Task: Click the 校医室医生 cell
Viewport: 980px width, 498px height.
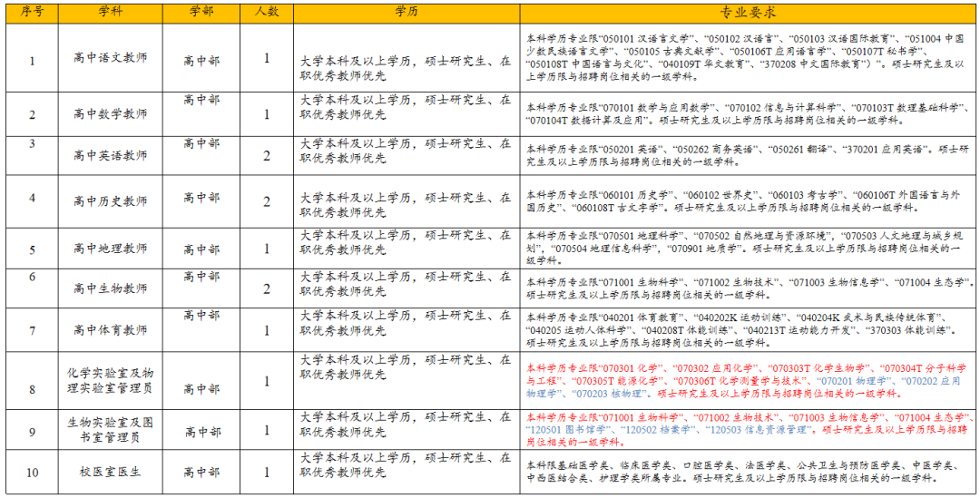Action: click(x=110, y=472)
